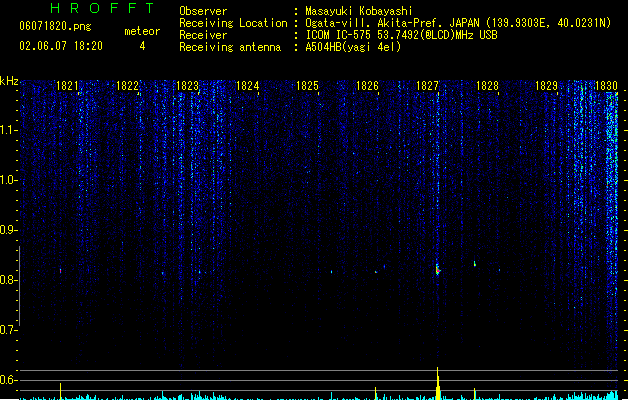Click the meteor label

pos(142,31)
